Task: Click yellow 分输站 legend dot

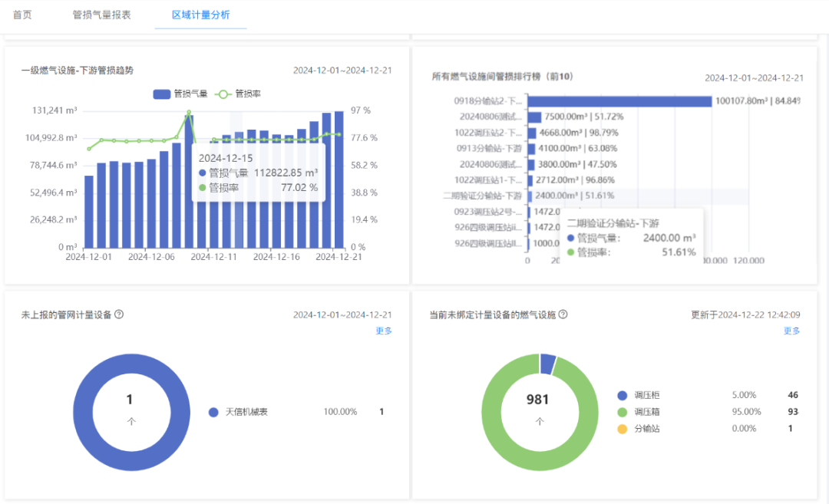Action: [x=623, y=429]
